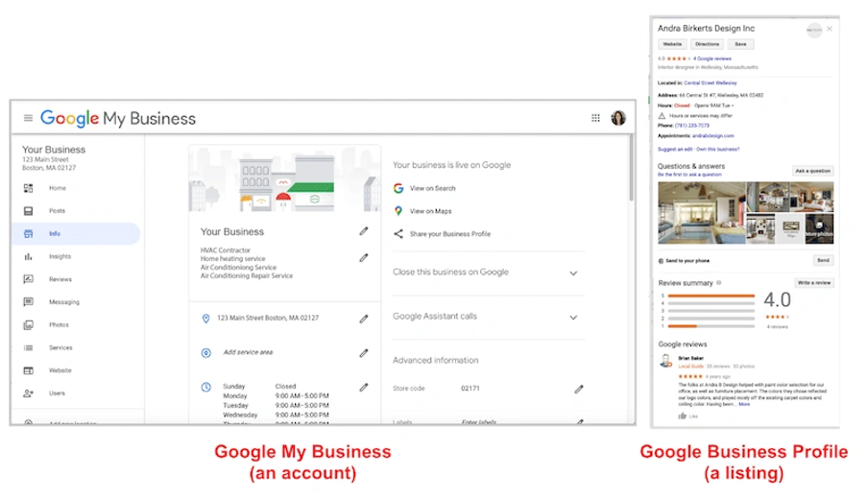This screenshot has height=499, width=868.
Task: Click Brian Baker reviewer avatar
Action: [666, 361]
